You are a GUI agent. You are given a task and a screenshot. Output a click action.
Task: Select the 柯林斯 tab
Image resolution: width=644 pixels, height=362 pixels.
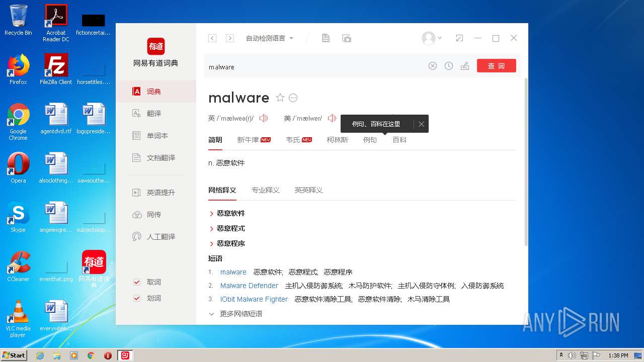coord(337,140)
